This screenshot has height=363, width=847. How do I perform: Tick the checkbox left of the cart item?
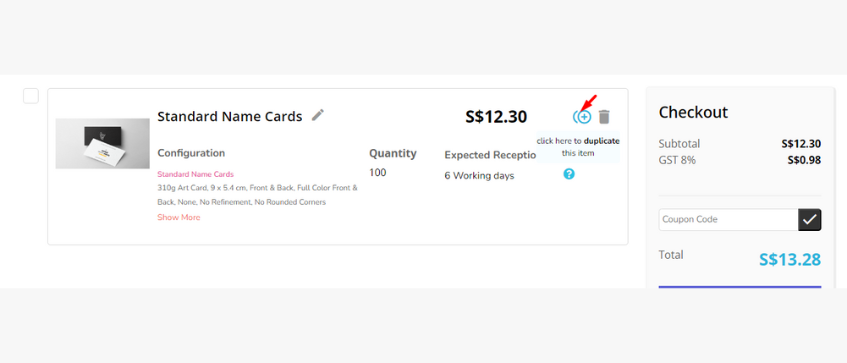(31, 96)
